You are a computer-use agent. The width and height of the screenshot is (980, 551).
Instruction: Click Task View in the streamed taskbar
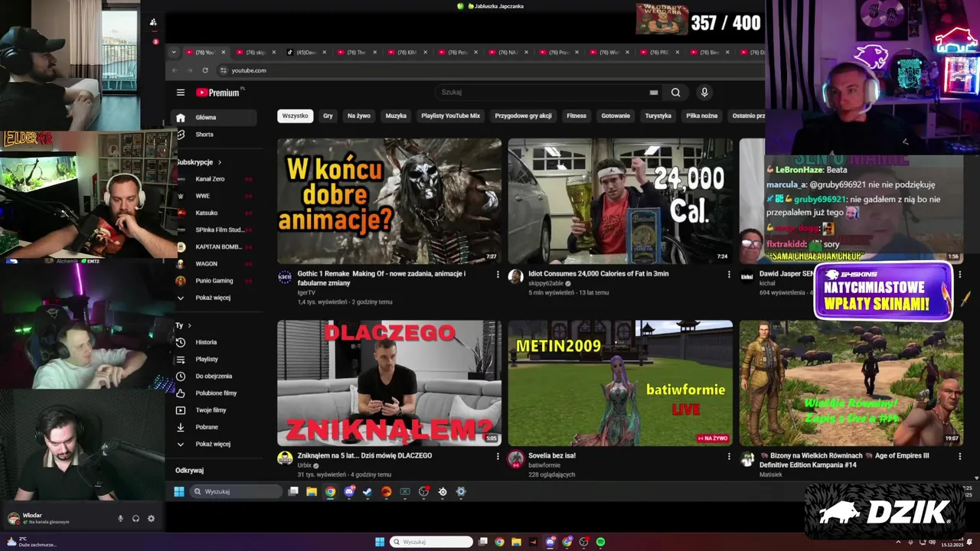tap(293, 492)
